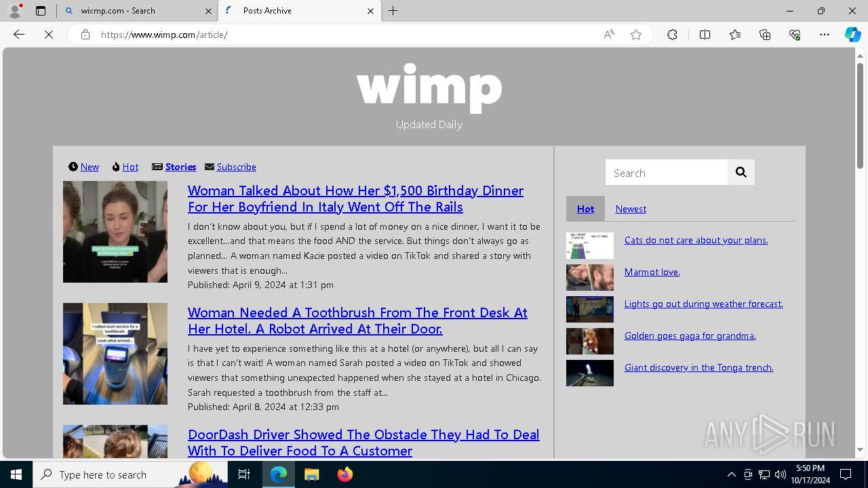This screenshot has height=488, width=868.
Task: Open Tab actions menu icon
Action: point(41,11)
